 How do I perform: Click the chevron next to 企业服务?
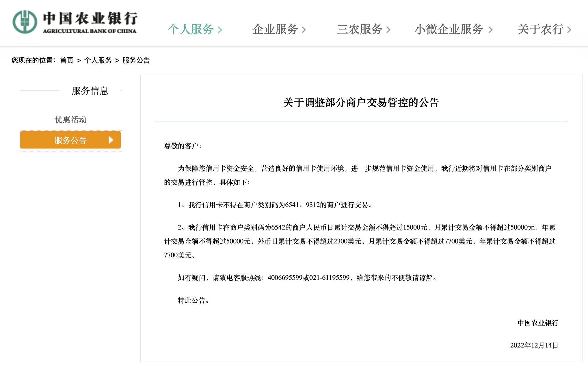coord(304,30)
